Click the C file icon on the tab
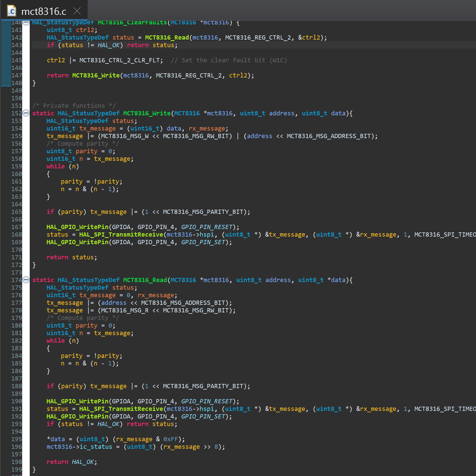476x476 pixels. coord(12,11)
